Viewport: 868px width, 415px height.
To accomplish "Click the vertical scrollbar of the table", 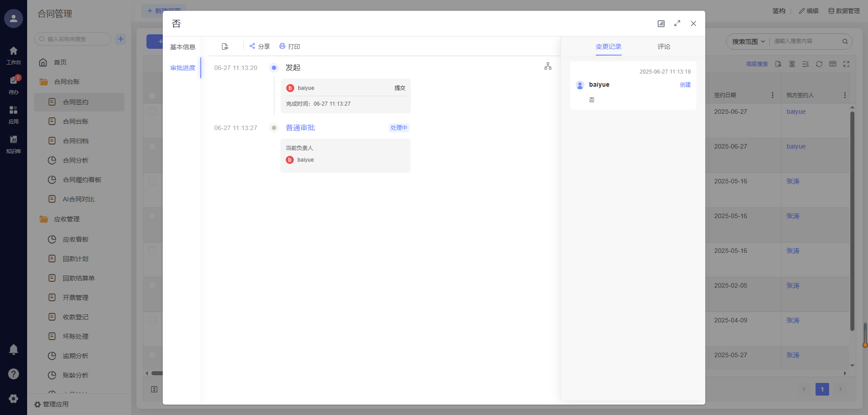I will pos(852,221).
